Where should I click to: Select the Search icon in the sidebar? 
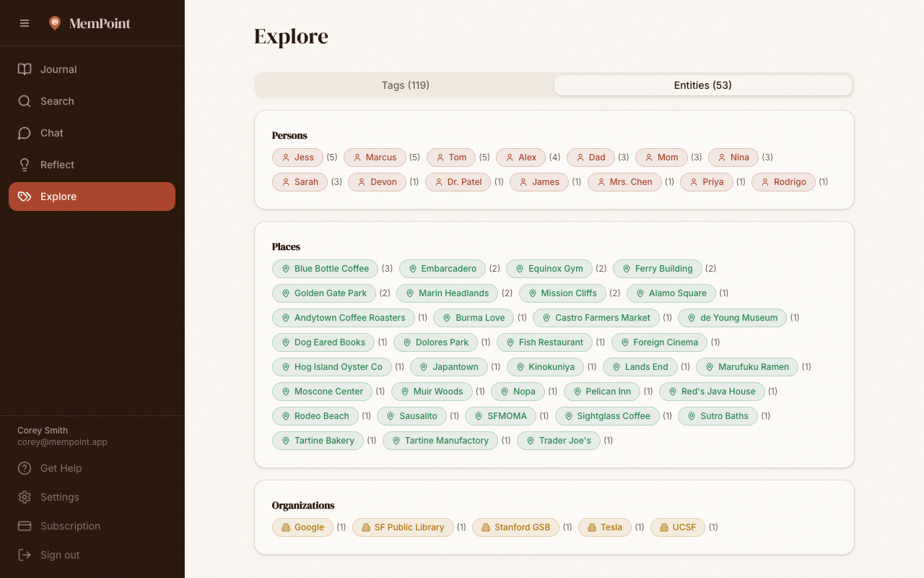click(25, 101)
